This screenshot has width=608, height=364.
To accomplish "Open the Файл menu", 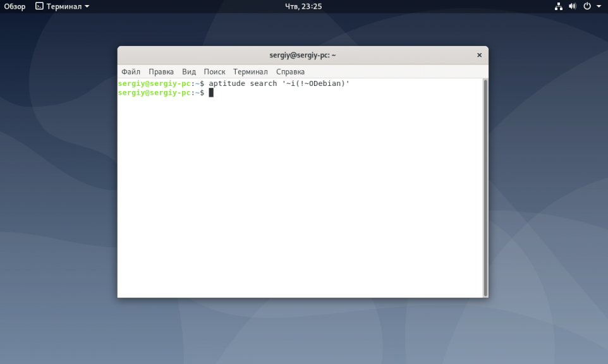I will click(x=131, y=72).
